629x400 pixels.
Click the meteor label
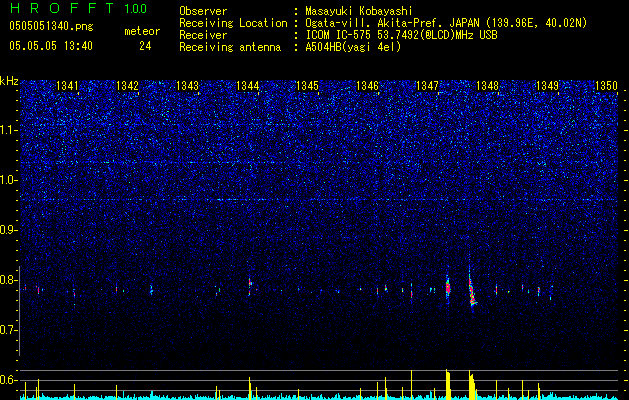(x=142, y=31)
